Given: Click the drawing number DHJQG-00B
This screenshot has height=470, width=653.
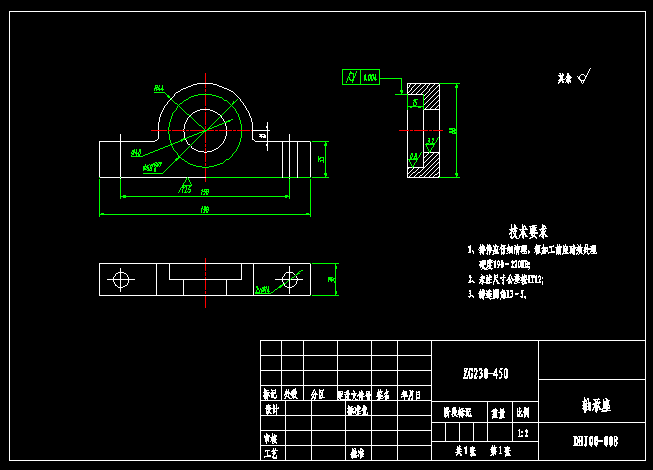Looking at the screenshot, I should [596, 441].
